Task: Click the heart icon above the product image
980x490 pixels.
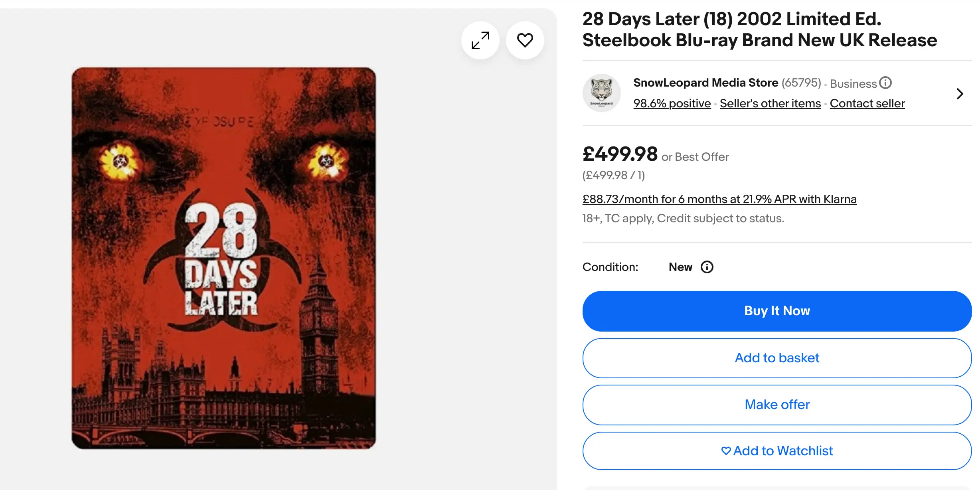Action: coord(525,40)
